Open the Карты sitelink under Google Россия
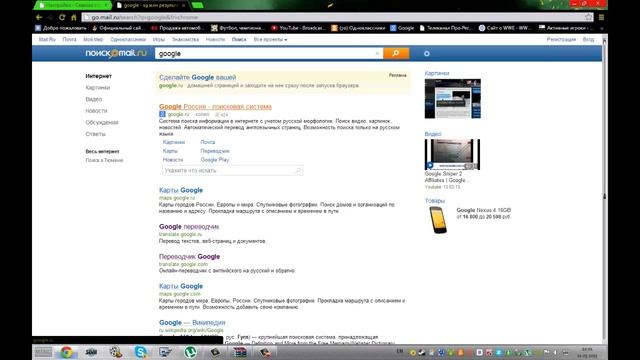 pyautogui.click(x=170, y=151)
